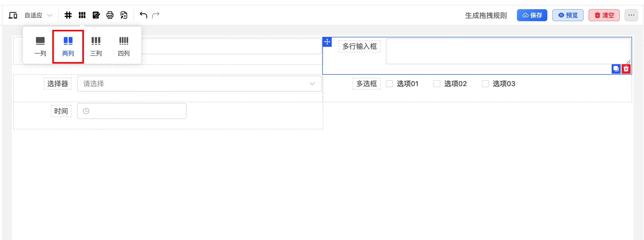
Task: Click the columns layout icon in the toolbar
Action: (82, 15)
